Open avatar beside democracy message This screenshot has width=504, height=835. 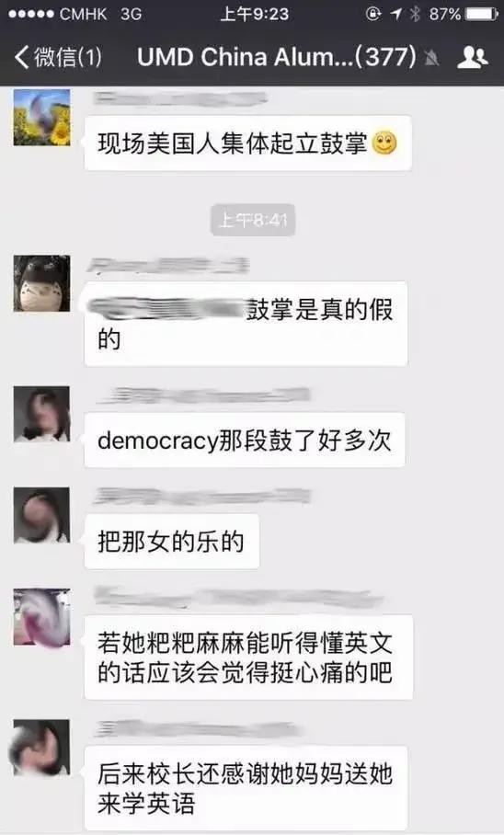tap(41, 415)
